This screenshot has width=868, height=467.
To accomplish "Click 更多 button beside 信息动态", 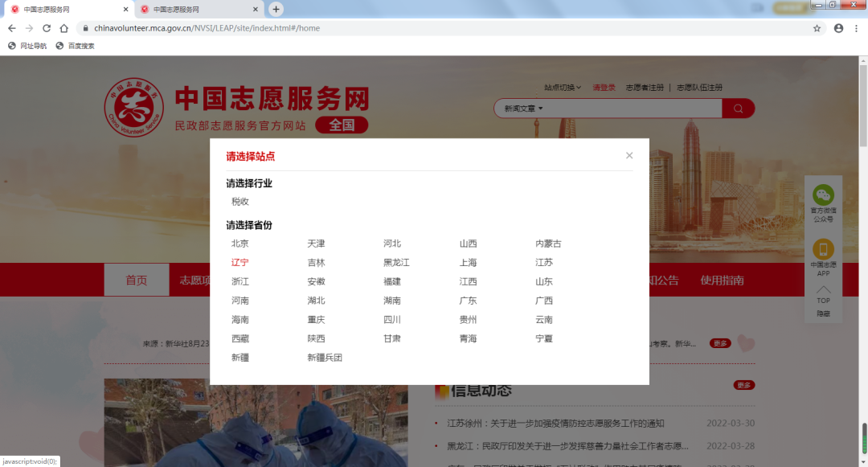I will click(x=744, y=385).
